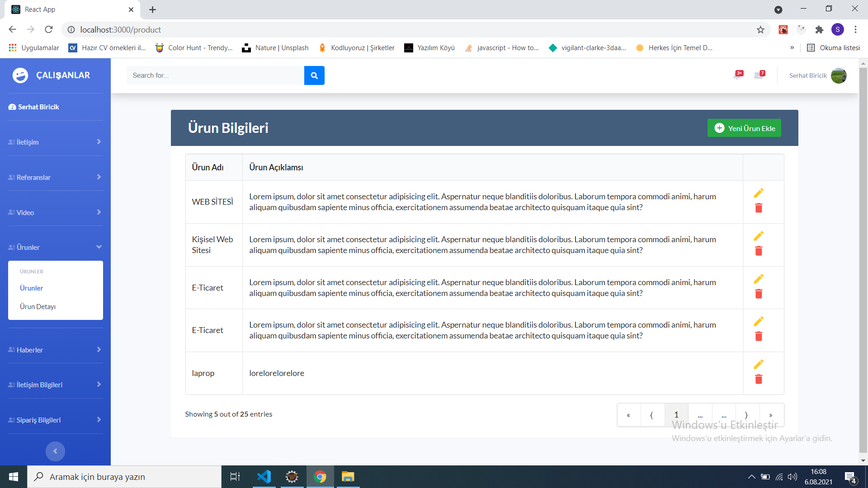Select Ürün Detayı from the submenu
Screen dimensions: 868x488
tap(38, 306)
